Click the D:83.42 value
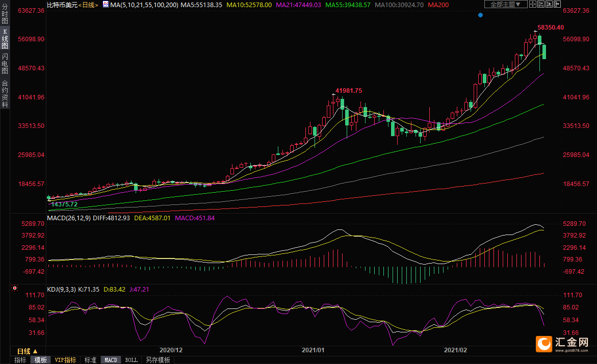This screenshot has width=597, height=364. point(114,290)
